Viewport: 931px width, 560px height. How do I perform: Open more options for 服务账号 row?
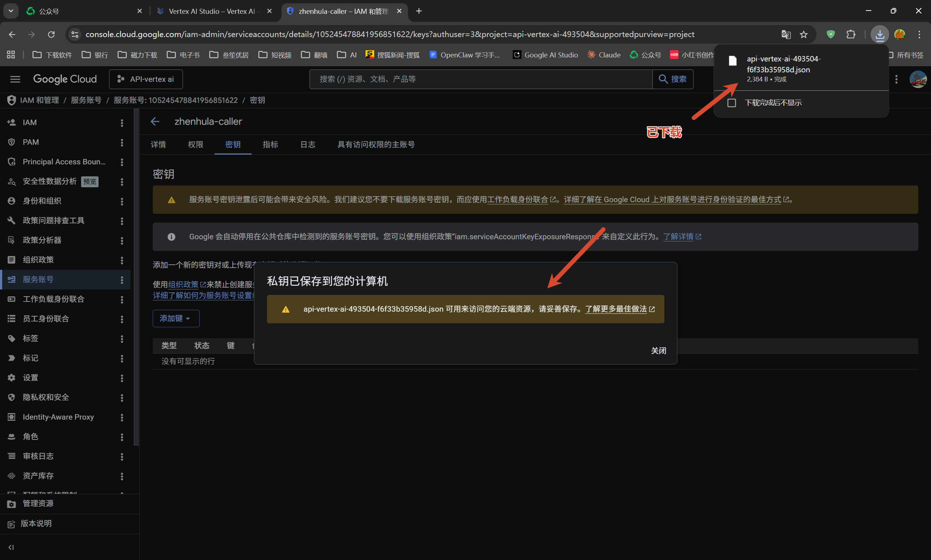[x=121, y=280]
